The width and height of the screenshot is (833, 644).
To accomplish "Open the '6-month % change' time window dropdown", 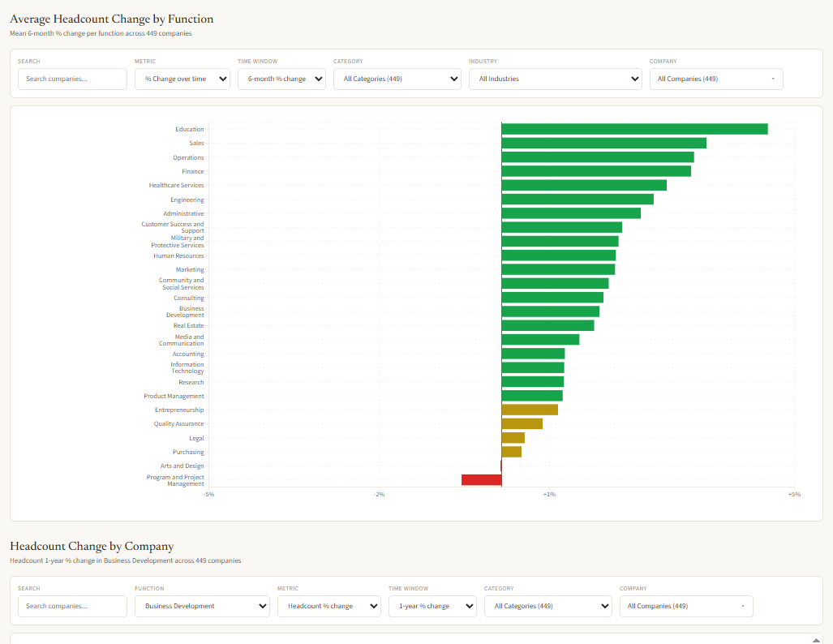I will pyautogui.click(x=281, y=79).
